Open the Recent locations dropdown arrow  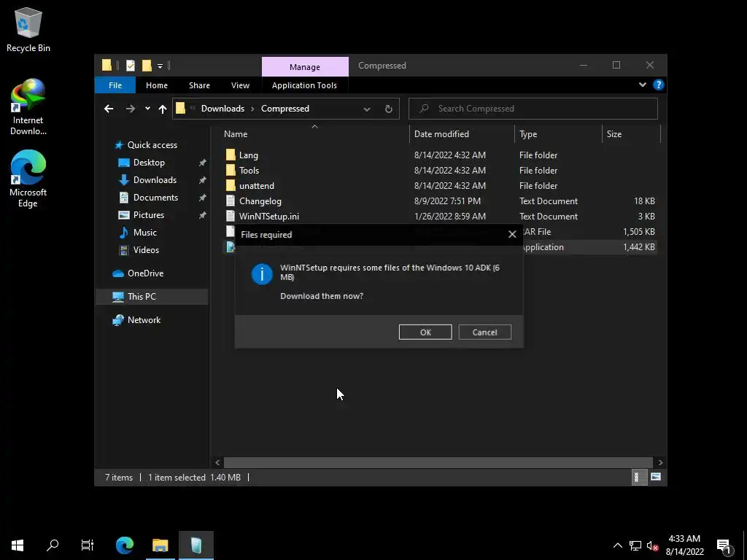click(147, 109)
